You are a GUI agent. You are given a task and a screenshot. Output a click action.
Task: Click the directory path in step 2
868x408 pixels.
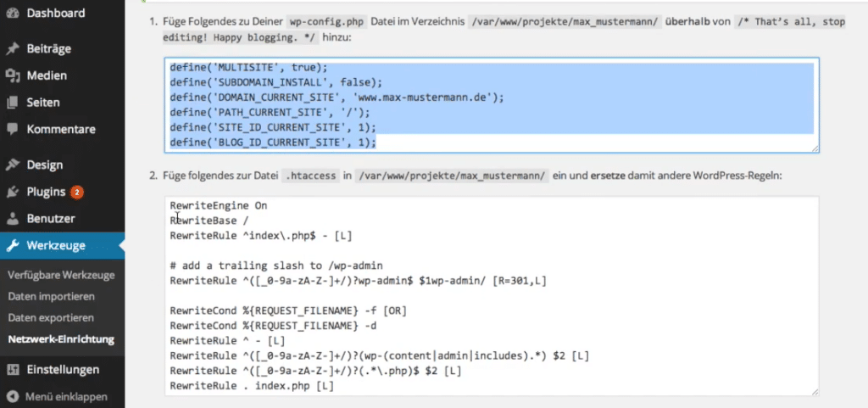[x=451, y=176]
